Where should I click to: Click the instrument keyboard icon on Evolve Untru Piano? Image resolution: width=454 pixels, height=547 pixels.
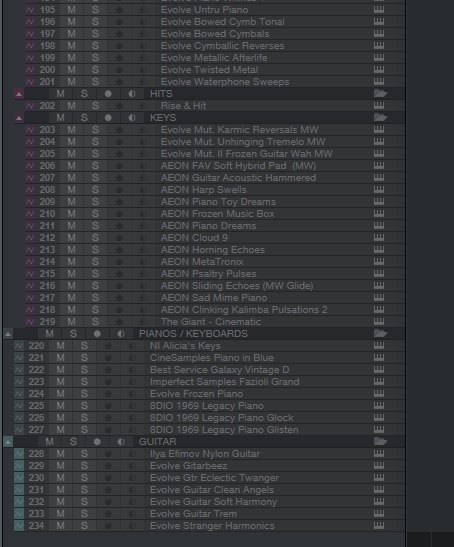point(379,10)
